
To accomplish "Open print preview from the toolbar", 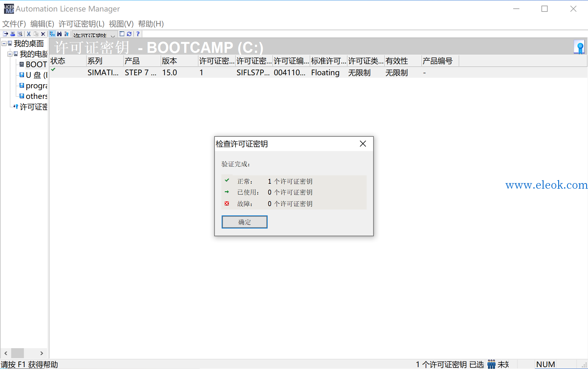I will [20, 34].
